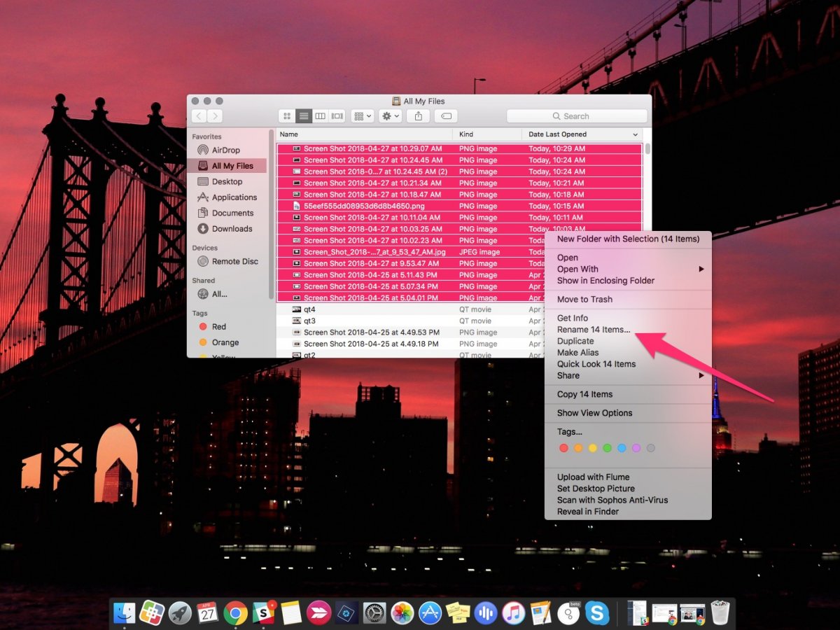Select Move to Trash menu entry
Image resolution: width=840 pixels, height=630 pixels.
(x=584, y=299)
